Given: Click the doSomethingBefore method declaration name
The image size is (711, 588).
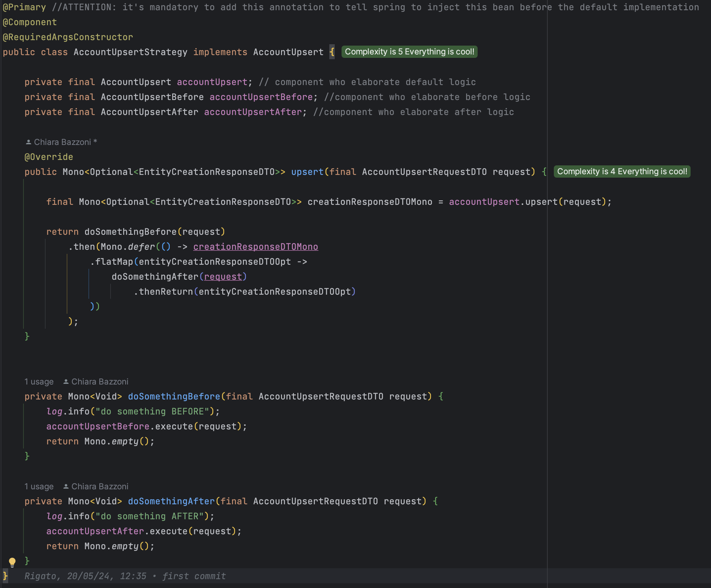Looking at the screenshot, I should pos(174,396).
